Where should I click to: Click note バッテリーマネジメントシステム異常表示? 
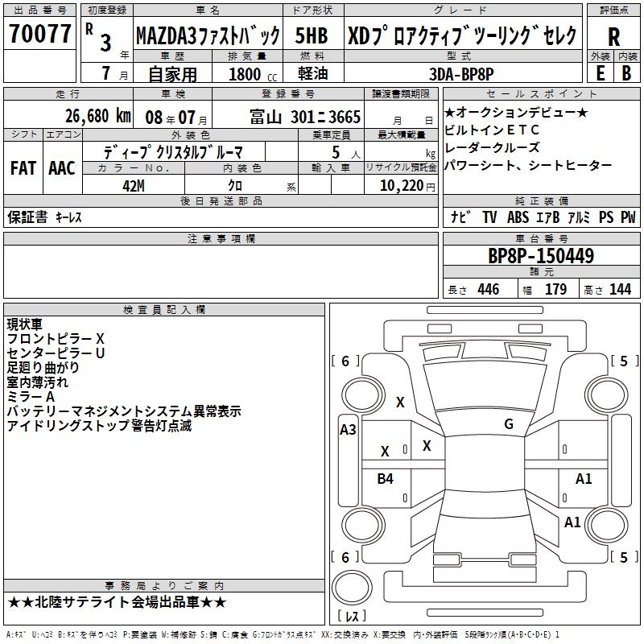[124, 411]
